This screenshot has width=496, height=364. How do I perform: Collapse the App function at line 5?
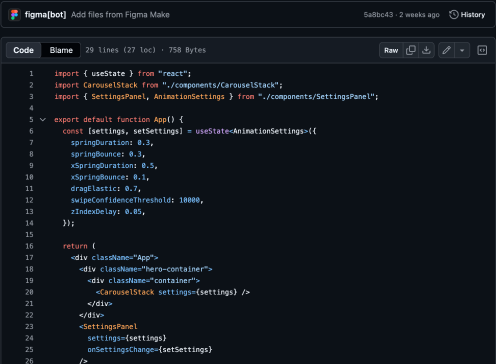click(x=43, y=119)
